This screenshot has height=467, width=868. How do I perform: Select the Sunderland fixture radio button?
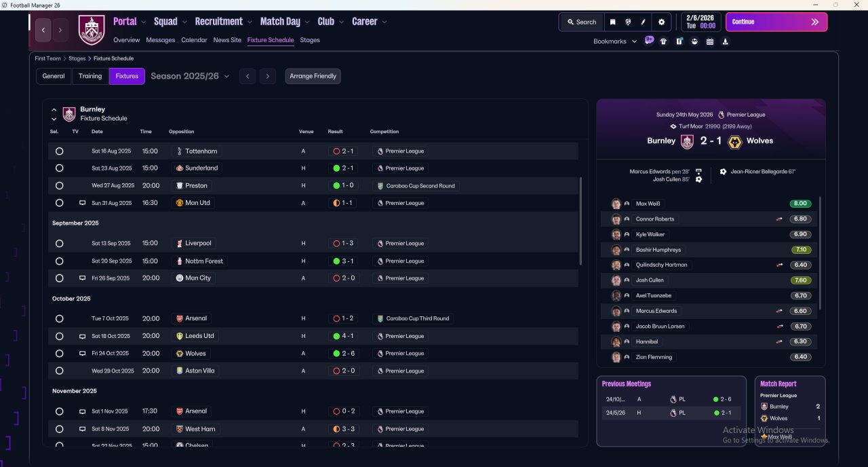click(59, 168)
